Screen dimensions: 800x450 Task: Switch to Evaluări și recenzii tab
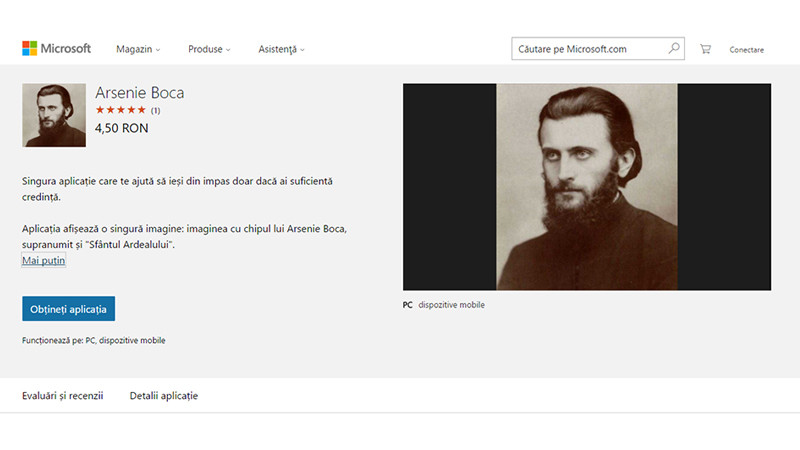63,396
